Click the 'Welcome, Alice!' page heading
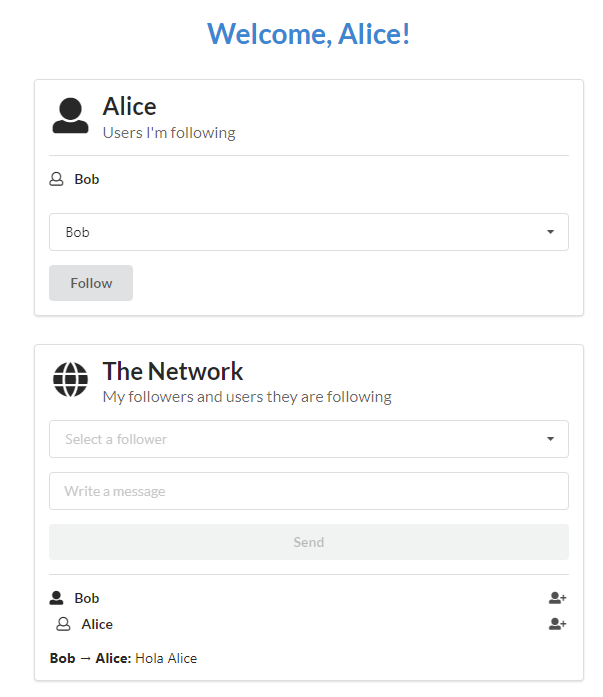The height and width of the screenshot is (697, 603). 308,34
